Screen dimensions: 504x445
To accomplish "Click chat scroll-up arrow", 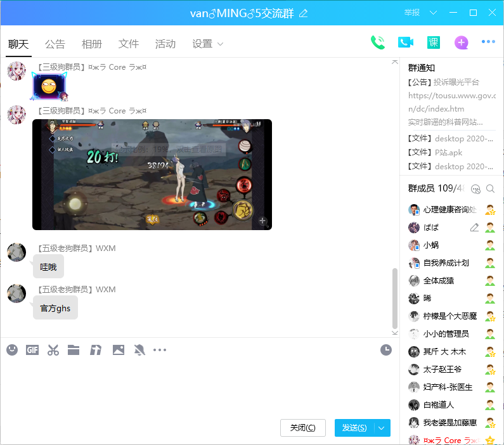I will tap(395, 61).
